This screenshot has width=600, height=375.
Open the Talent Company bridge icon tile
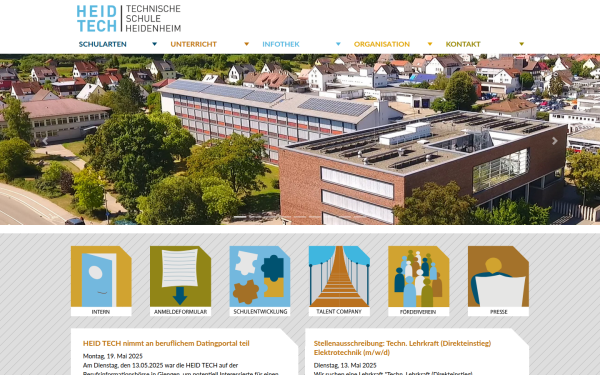click(339, 276)
